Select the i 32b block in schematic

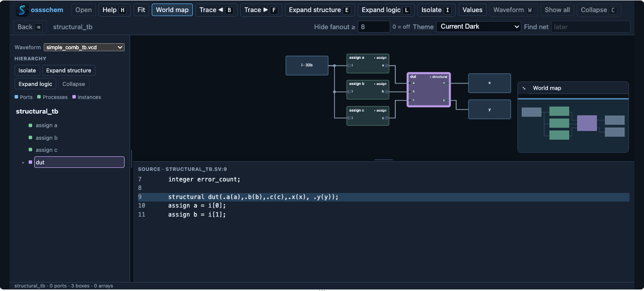tap(307, 65)
